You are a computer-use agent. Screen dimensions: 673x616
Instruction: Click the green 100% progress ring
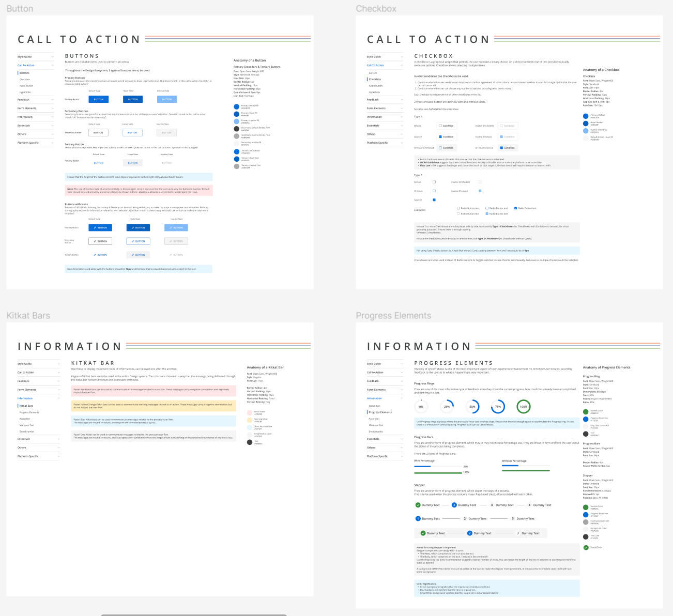523,407
